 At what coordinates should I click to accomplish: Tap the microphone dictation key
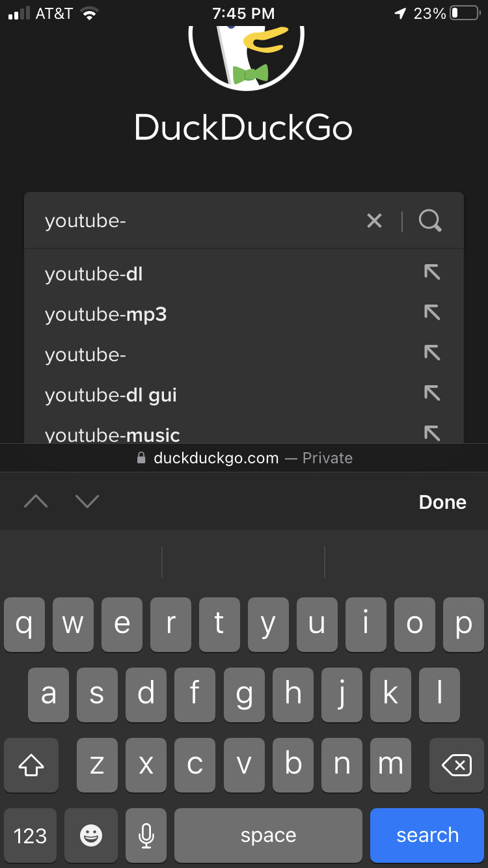click(x=146, y=835)
